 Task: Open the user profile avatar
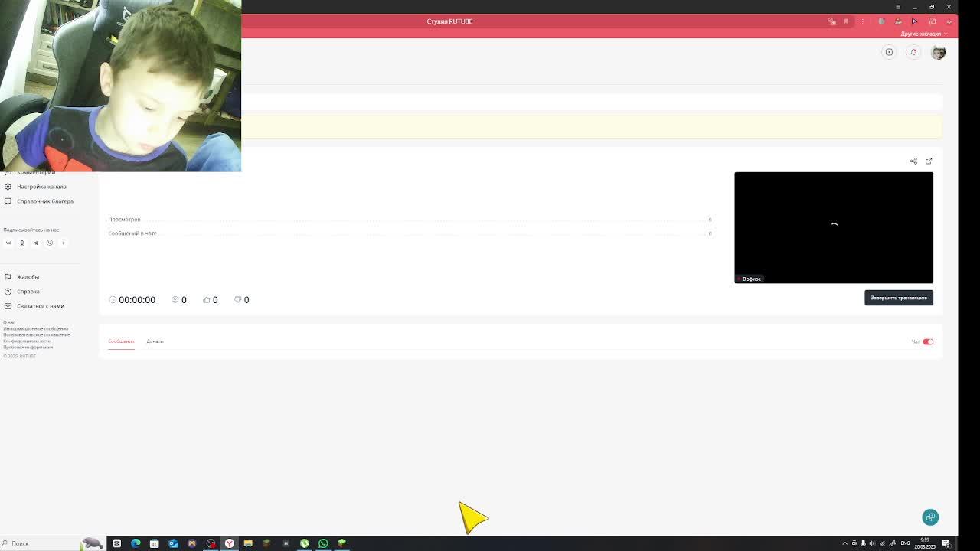pos(938,52)
